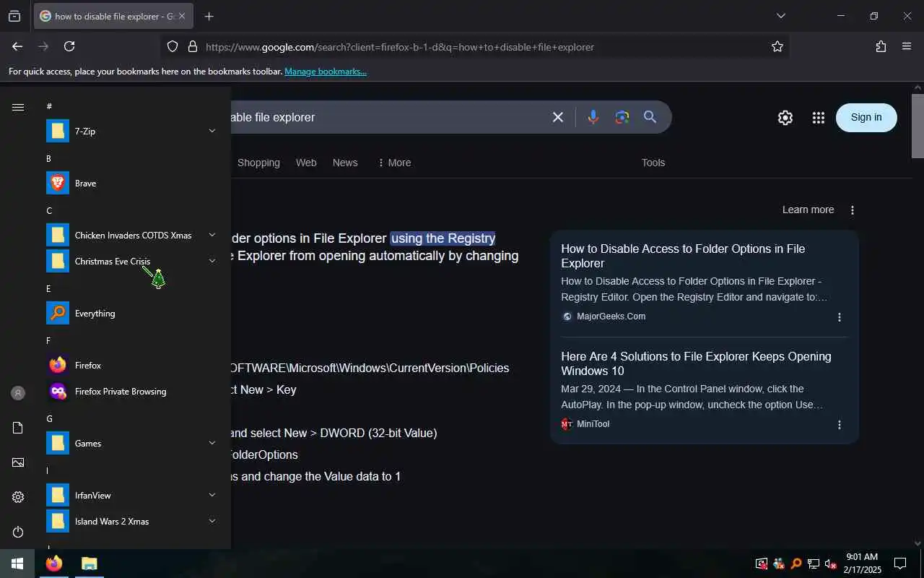Image resolution: width=924 pixels, height=578 pixels.
Task: Click the URL address bar
Action: click(476, 47)
